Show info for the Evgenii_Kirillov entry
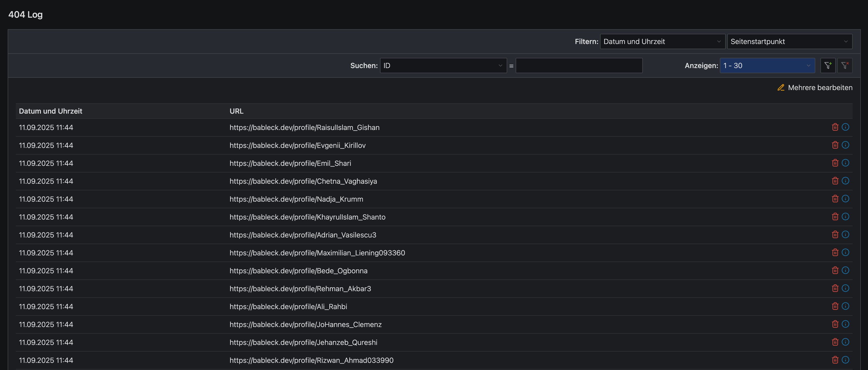Viewport: 868px width, 370px height. (845, 145)
